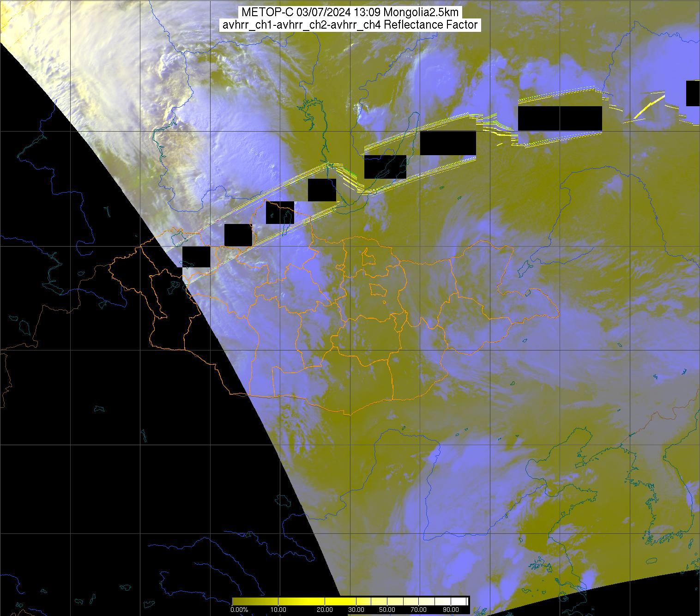Click the avhrr_ch1-avhrr_ch2-avhrr_ch4 Reflectance Factor subtitle
The height and width of the screenshot is (616, 700).
pyautogui.click(x=350, y=25)
